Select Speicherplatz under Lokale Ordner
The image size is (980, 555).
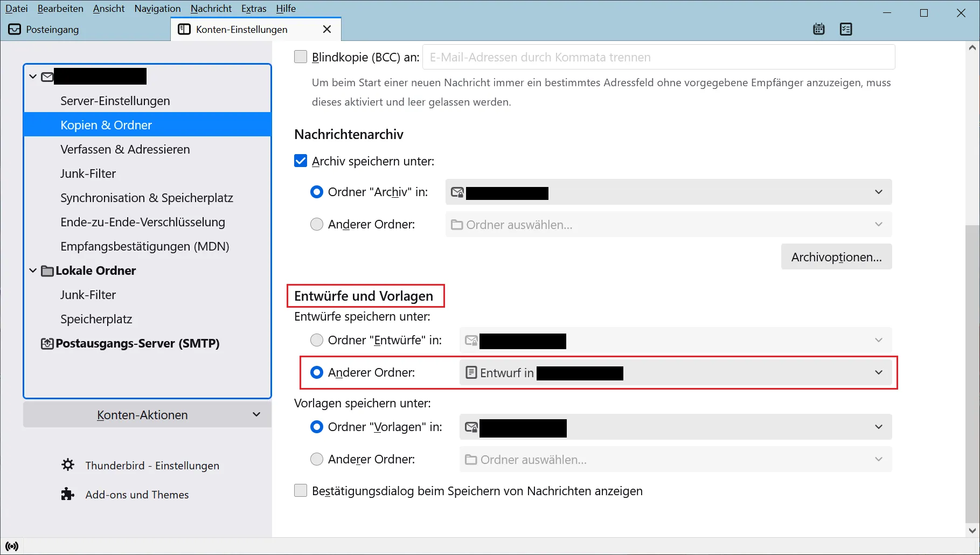pyautogui.click(x=147, y=319)
